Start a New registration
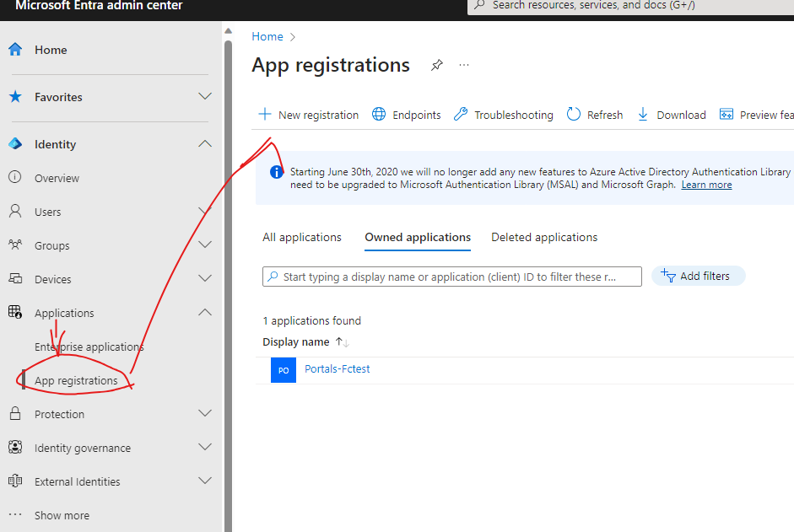Image resolution: width=794 pixels, height=532 pixels. (x=307, y=114)
